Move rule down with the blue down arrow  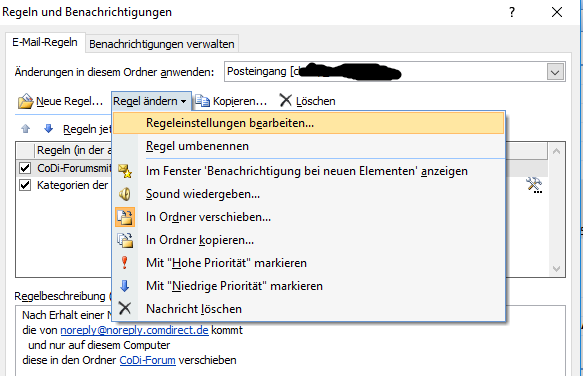tap(48, 129)
